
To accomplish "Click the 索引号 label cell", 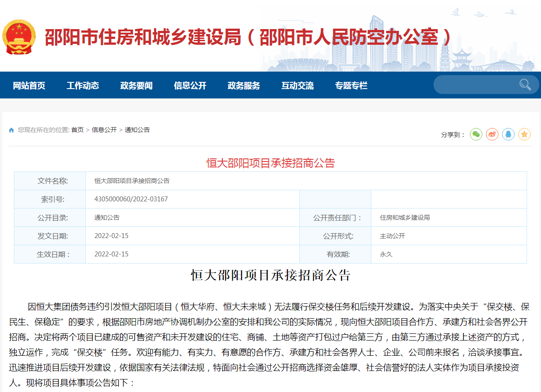I will pyautogui.click(x=50, y=199).
